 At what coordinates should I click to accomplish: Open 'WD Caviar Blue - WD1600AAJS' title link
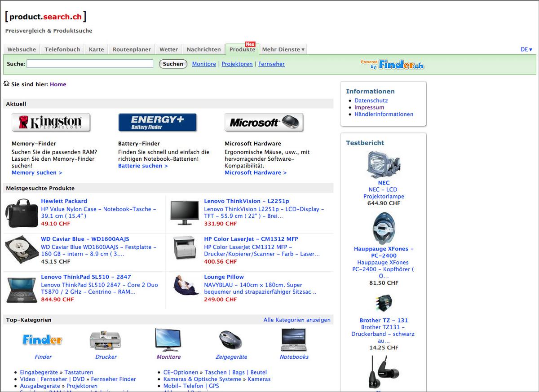tap(85, 239)
